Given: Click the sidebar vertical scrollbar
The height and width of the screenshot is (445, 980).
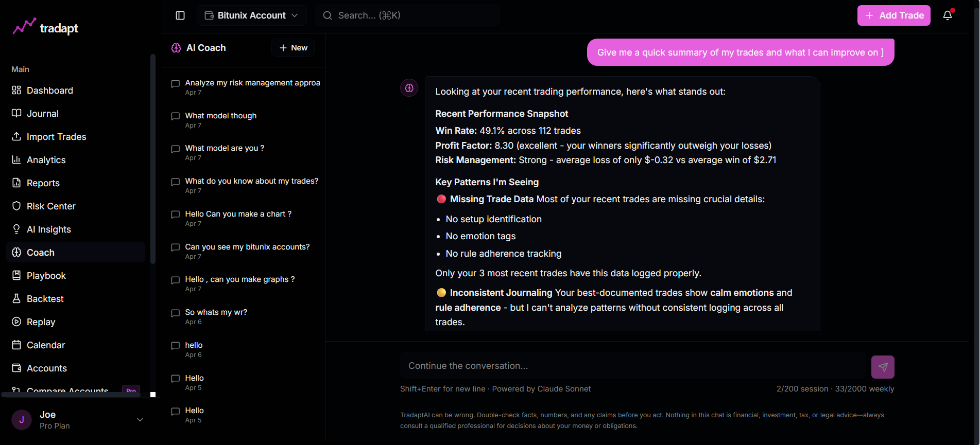Looking at the screenshot, I should click(x=152, y=159).
